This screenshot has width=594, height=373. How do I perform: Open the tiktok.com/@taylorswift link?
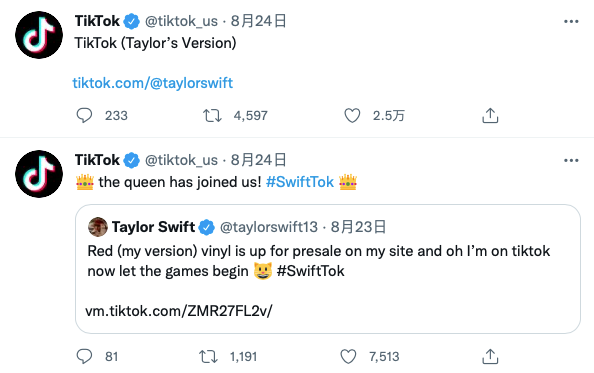(x=153, y=83)
